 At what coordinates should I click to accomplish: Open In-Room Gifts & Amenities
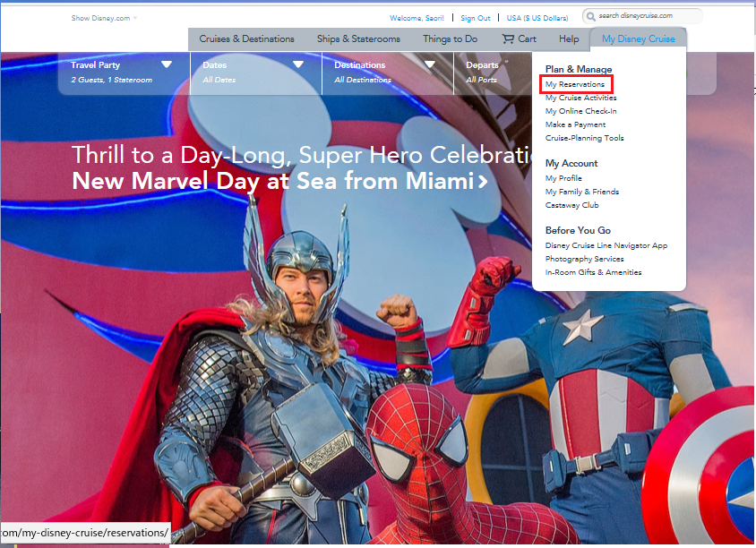click(593, 273)
